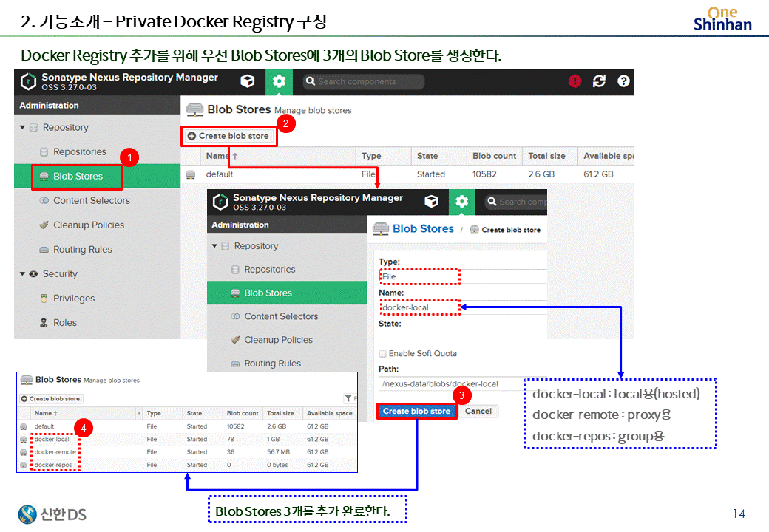Click the Sonatype Nexus logo in the top header
The image size is (769, 532).
click(x=28, y=81)
